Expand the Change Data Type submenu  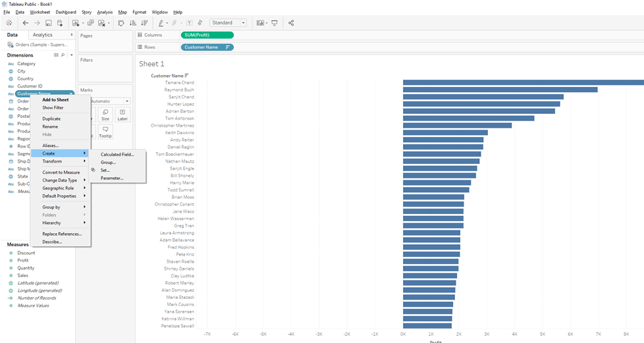(x=61, y=180)
